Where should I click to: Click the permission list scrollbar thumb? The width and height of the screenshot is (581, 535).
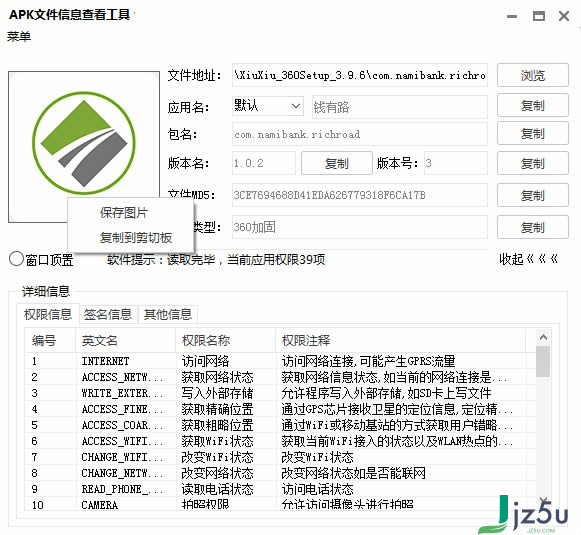[x=543, y=361]
